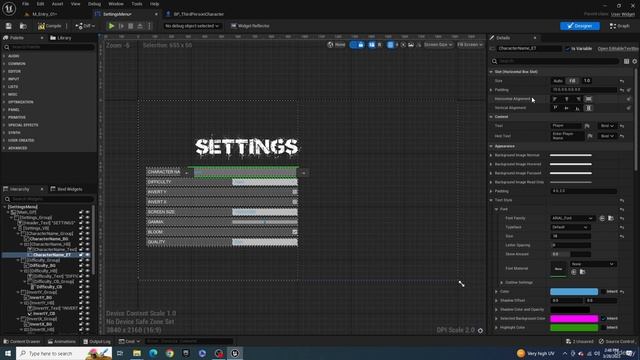Image resolution: width=640 pixels, height=360 pixels.
Task: Click the magenta Selected Background Color swatch
Action: (x=574, y=318)
